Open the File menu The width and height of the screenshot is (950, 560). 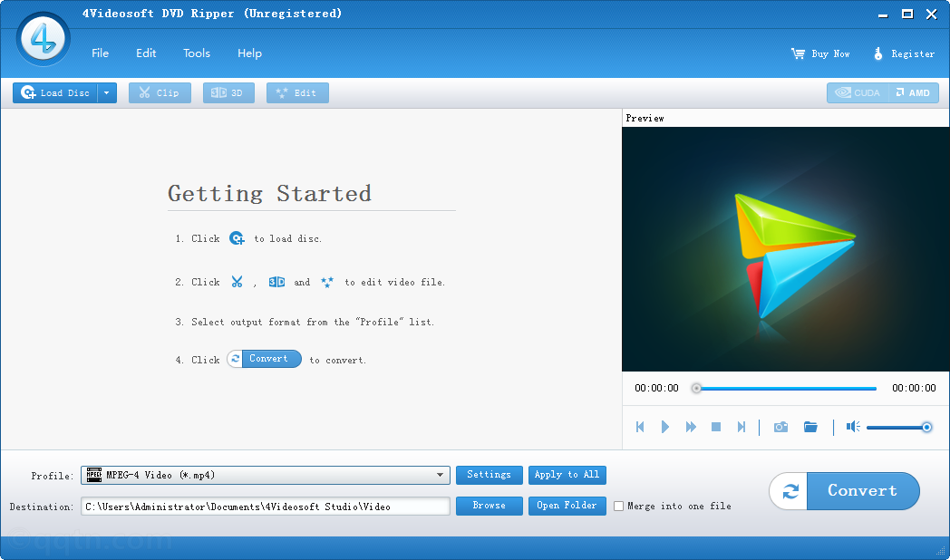tap(100, 53)
